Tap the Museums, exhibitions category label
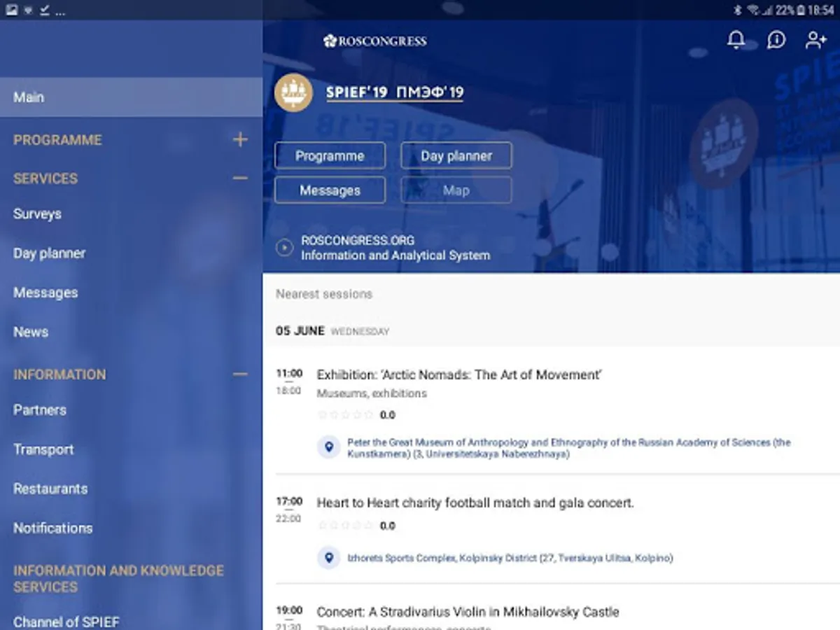Viewport: 840px width, 630px height. tap(372, 393)
